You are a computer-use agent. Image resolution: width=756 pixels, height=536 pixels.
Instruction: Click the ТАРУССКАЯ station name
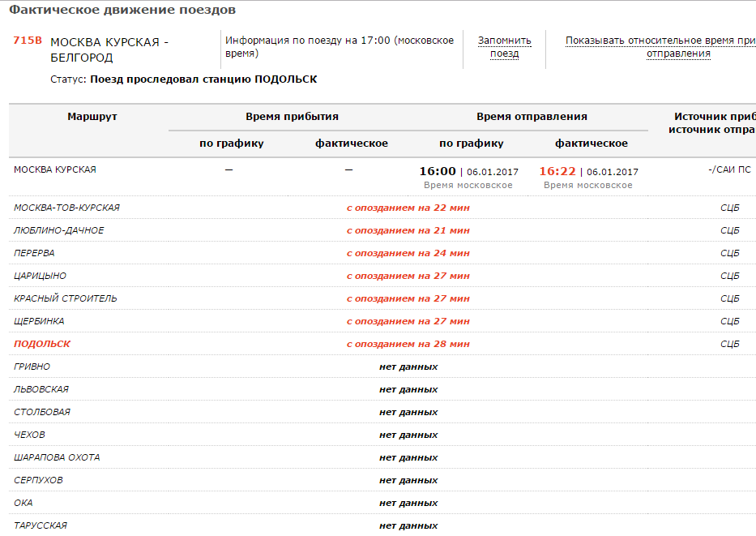[41, 525]
